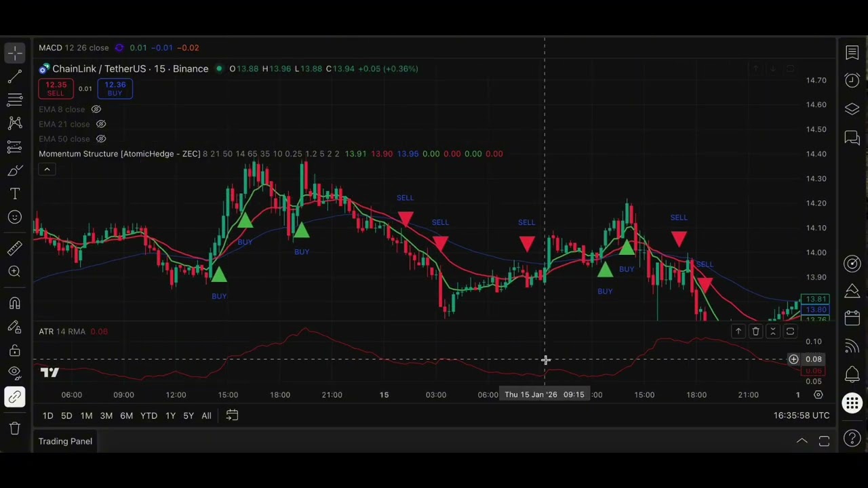Open the forecasting and measurement tools

[15, 146]
